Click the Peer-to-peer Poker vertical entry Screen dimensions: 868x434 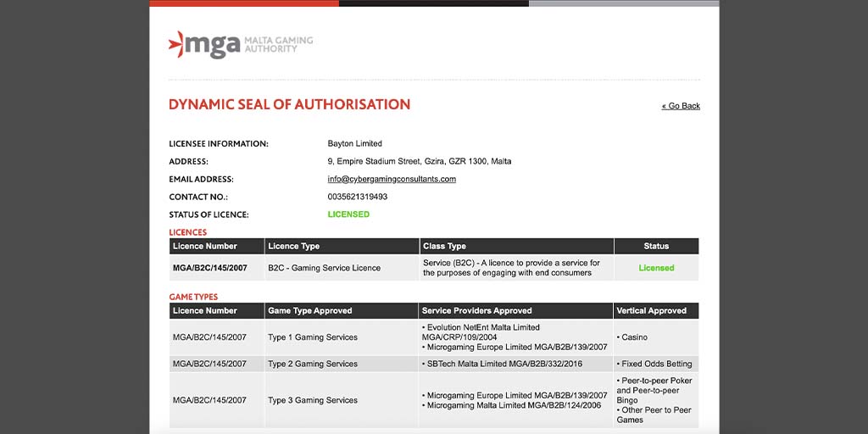point(654,390)
